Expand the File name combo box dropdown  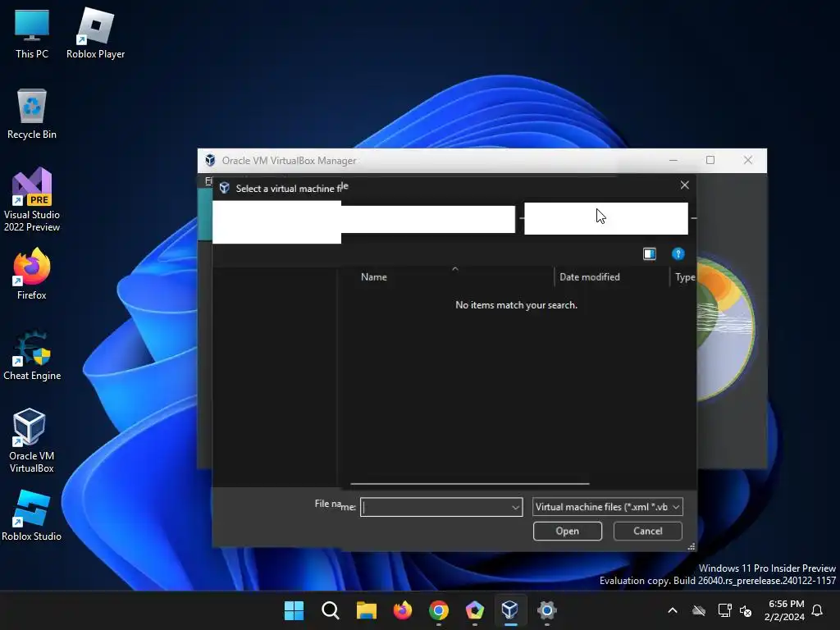click(515, 507)
